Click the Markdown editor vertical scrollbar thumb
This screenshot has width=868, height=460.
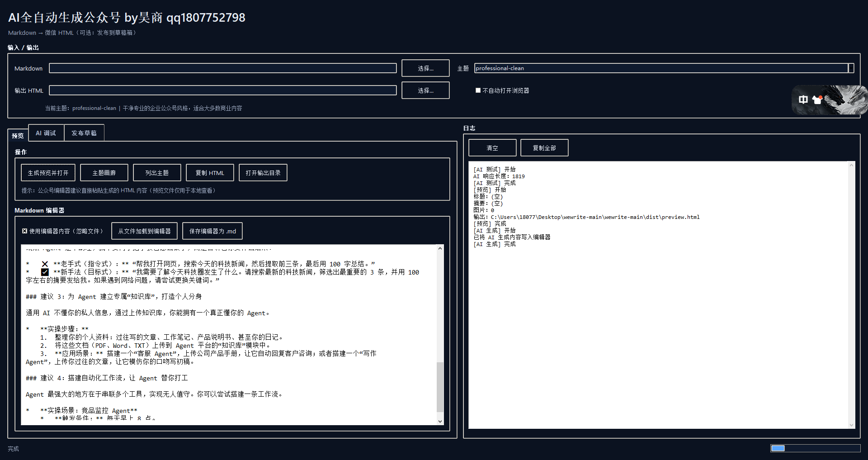click(x=440, y=387)
